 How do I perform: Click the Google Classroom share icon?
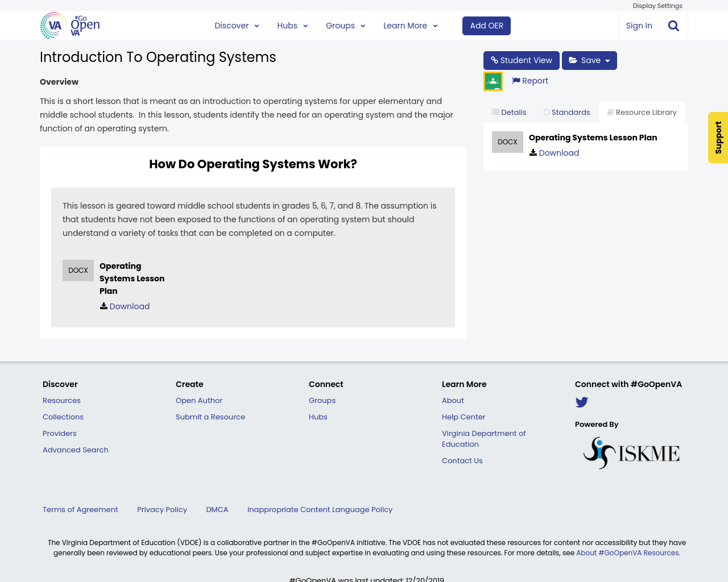click(493, 81)
